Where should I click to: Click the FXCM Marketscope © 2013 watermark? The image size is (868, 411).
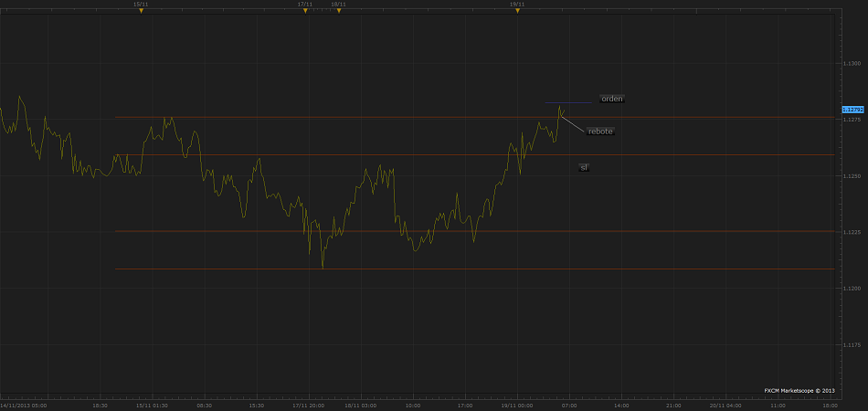[x=799, y=390]
